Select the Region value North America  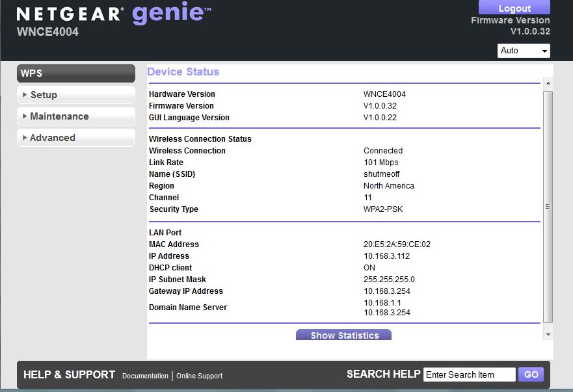point(389,185)
